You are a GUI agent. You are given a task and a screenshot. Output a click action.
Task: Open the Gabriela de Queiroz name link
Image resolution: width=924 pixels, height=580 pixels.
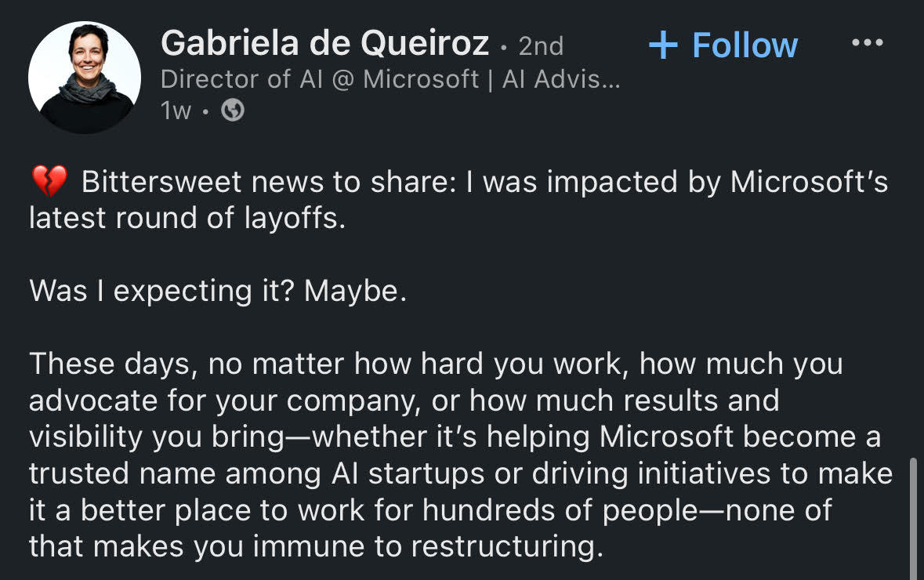324,44
